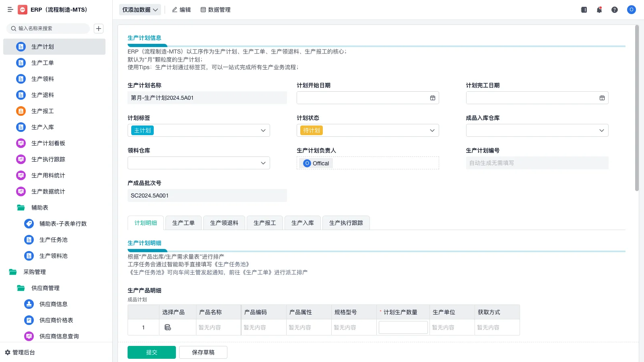Click the 产品编码 column header

tap(264, 312)
